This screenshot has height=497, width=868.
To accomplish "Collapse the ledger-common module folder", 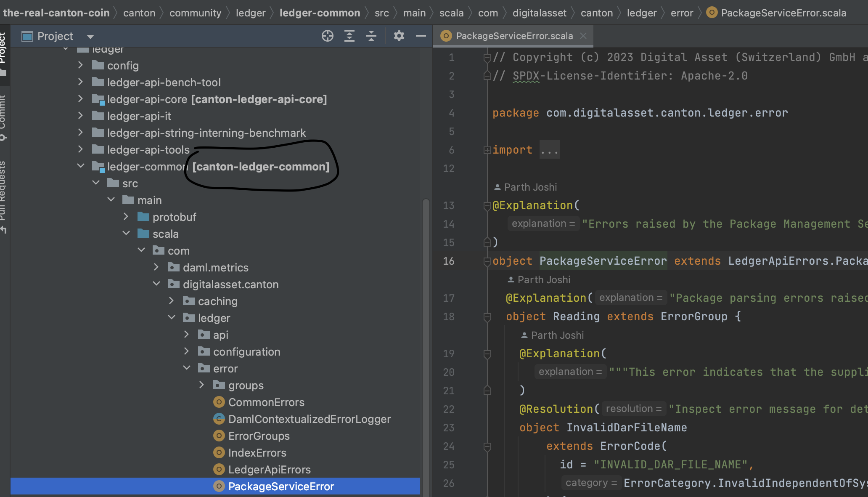I will 80,166.
